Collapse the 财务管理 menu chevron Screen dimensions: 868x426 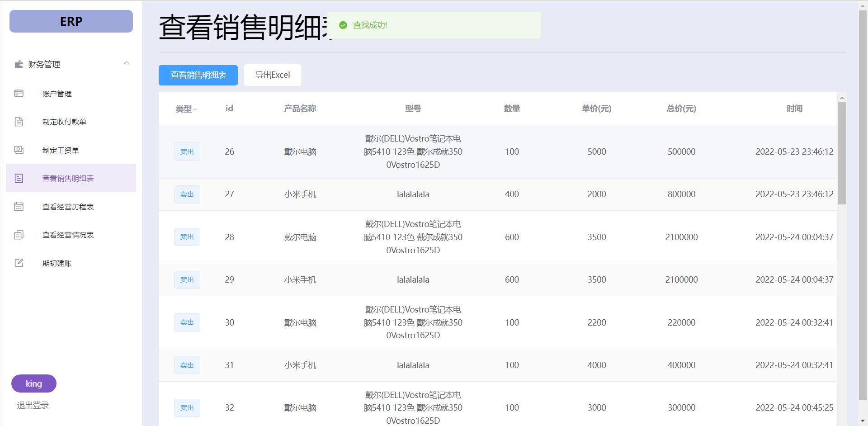[x=127, y=63]
